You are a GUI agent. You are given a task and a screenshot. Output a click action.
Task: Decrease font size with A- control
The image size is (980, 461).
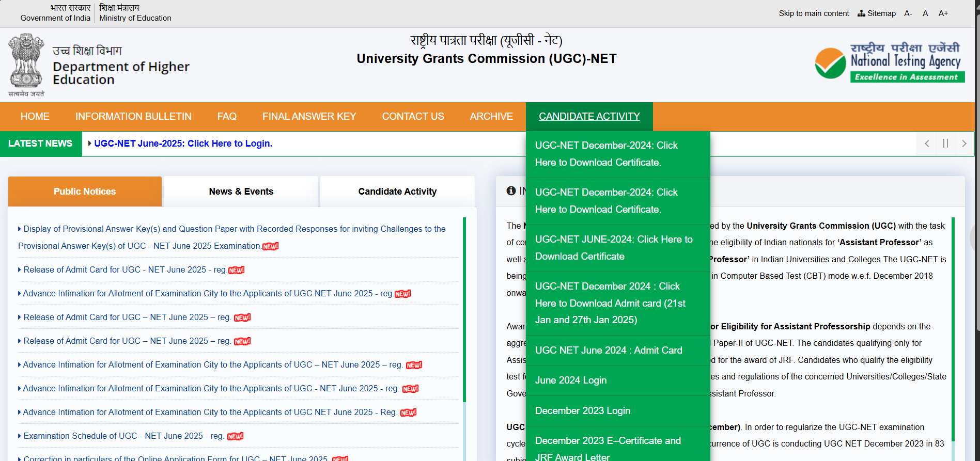(908, 13)
